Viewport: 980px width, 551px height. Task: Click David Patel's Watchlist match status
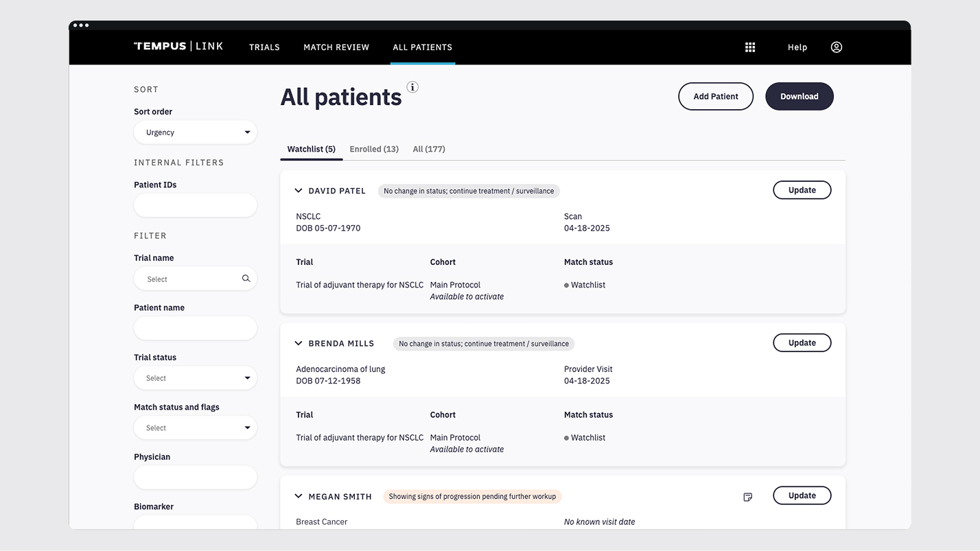tap(585, 285)
